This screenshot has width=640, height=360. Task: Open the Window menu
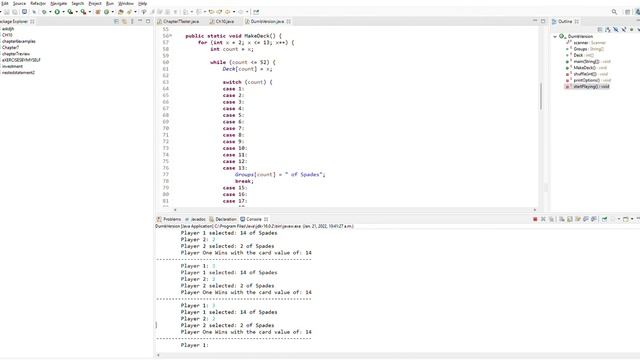coord(126,3)
